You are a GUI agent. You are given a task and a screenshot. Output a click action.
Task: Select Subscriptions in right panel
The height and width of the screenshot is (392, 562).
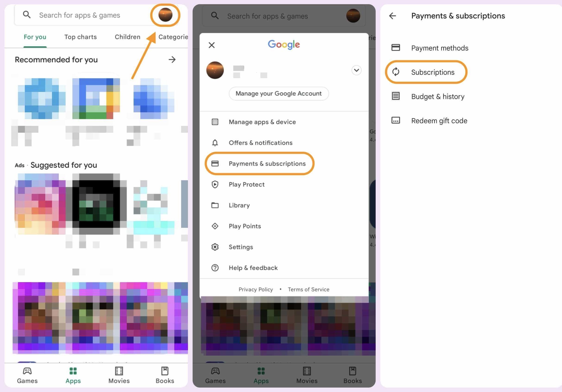[x=432, y=72]
